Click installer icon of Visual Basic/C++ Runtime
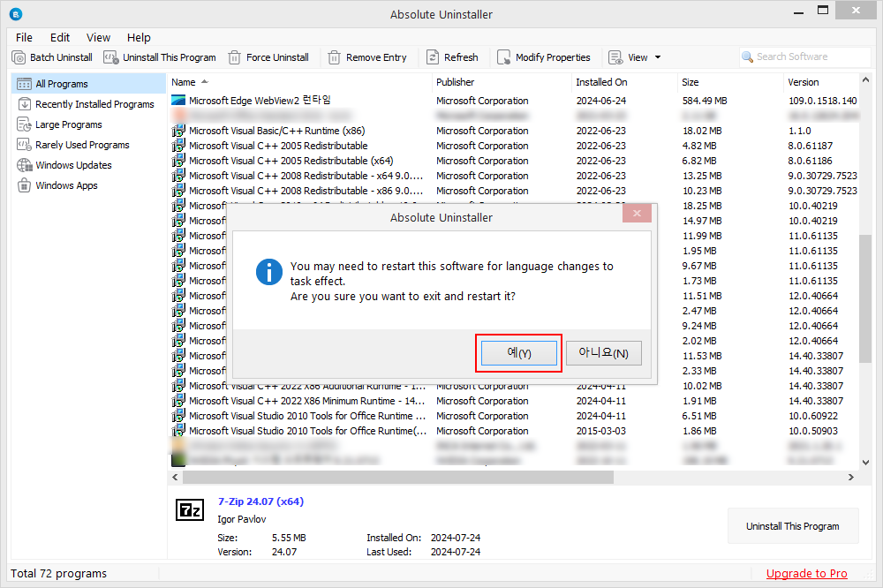Image resolution: width=883 pixels, height=588 pixels. (178, 131)
